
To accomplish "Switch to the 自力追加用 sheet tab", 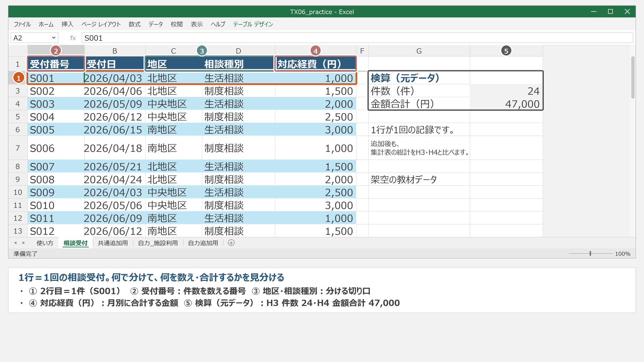I will coord(203,243).
